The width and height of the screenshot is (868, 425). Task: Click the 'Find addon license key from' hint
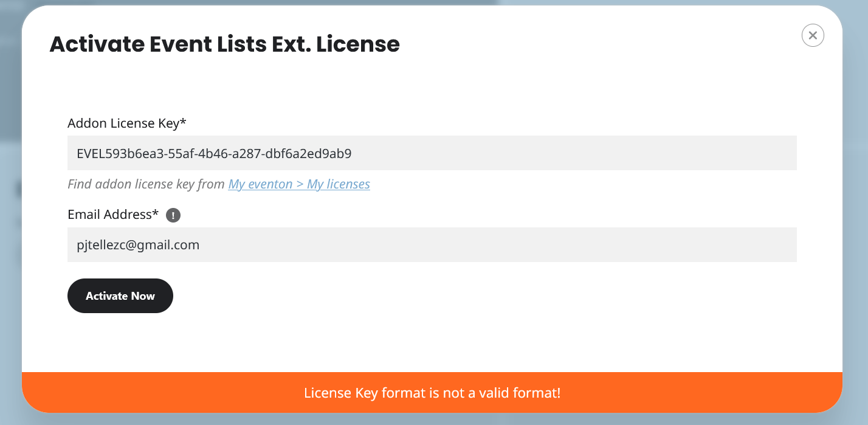pyautogui.click(x=146, y=184)
